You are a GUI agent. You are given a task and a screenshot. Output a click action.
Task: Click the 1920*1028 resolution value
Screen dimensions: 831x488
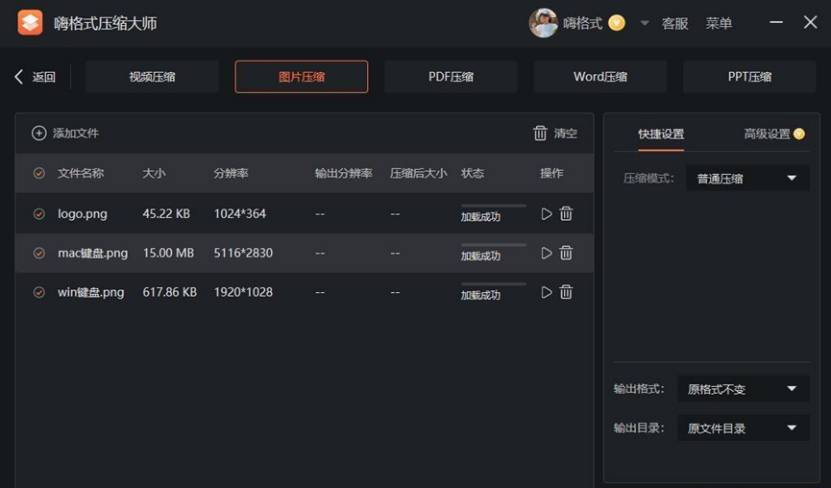click(243, 292)
